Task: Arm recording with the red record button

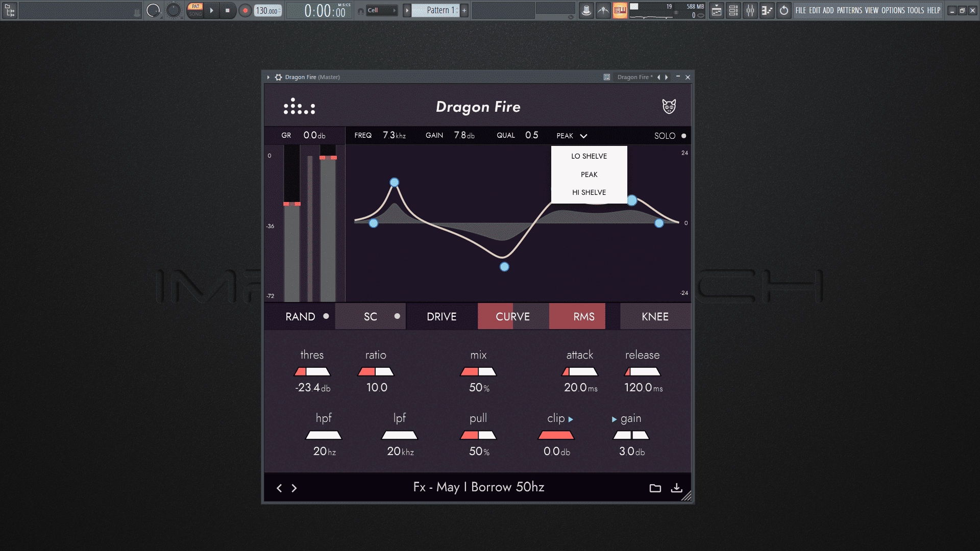Action: pos(246,10)
